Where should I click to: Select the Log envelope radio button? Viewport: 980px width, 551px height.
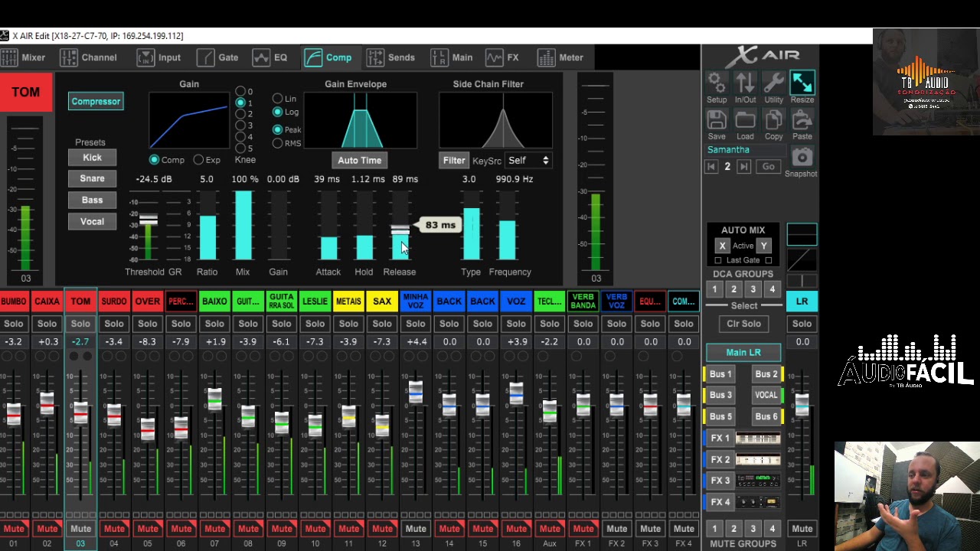point(277,112)
